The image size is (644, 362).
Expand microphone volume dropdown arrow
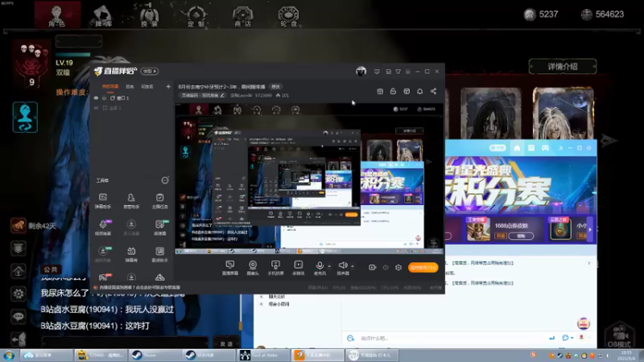point(329,266)
